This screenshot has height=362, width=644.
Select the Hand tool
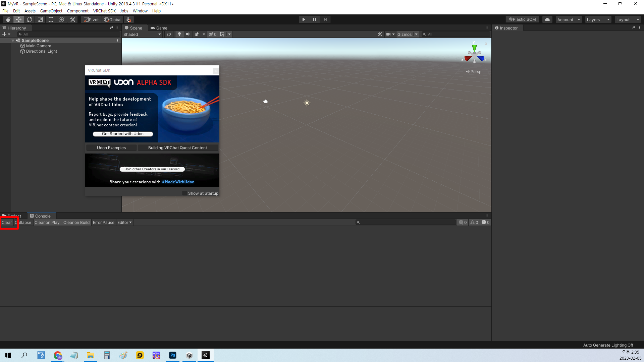point(8,19)
